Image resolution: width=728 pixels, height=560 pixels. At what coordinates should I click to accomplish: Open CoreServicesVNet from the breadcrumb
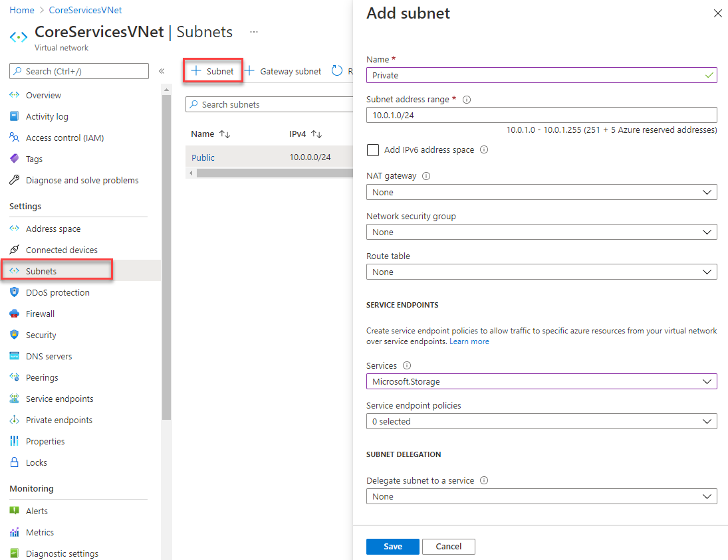click(x=85, y=9)
